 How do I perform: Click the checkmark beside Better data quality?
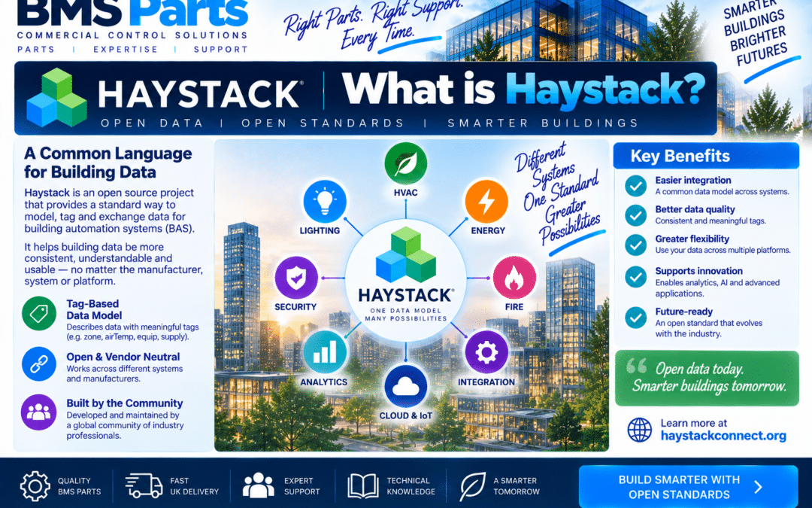pyautogui.click(x=635, y=215)
